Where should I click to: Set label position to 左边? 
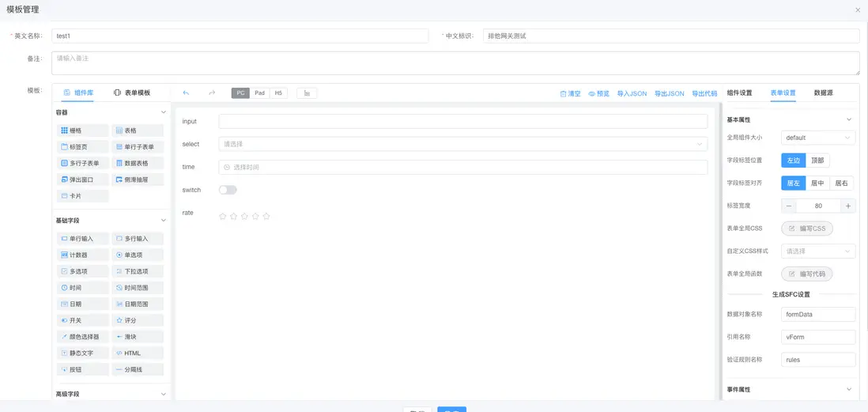coord(793,161)
